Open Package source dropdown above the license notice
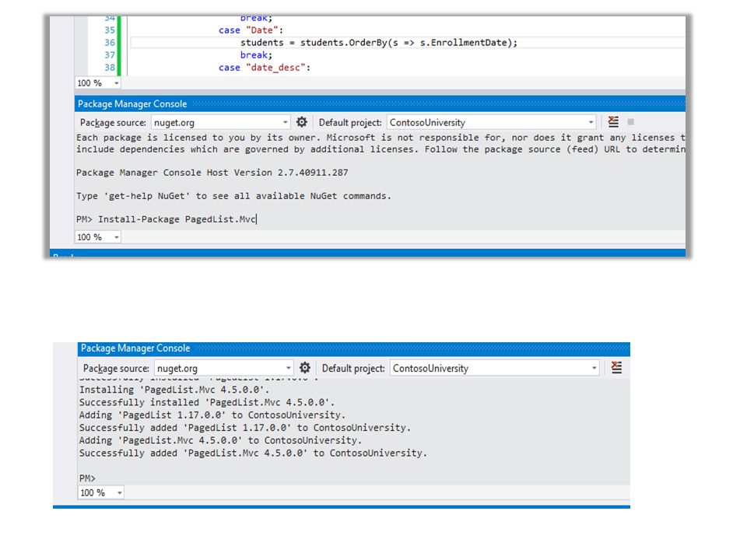 [220, 122]
